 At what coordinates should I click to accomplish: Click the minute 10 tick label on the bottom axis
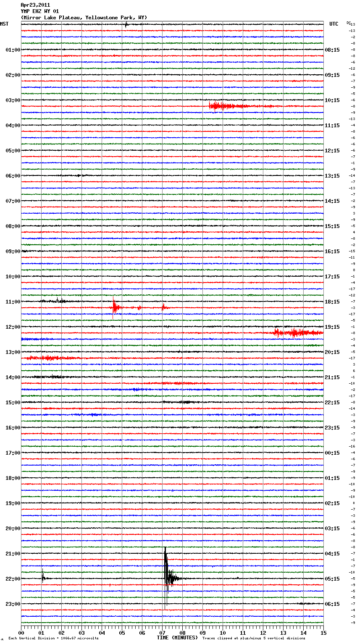pyautogui.click(x=223, y=632)
